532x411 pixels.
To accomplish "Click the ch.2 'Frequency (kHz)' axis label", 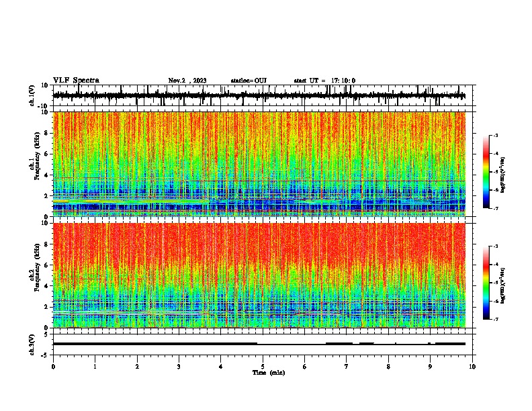I will pyautogui.click(x=37, y=267).
